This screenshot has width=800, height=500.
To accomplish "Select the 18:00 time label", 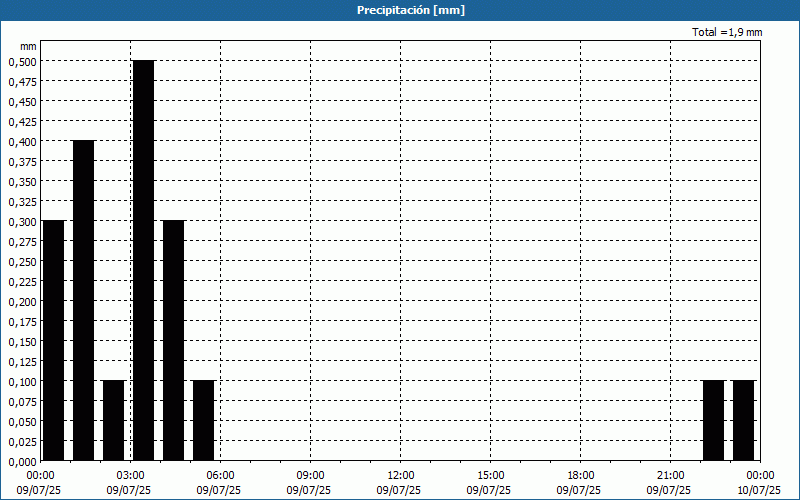I will 581,476.
